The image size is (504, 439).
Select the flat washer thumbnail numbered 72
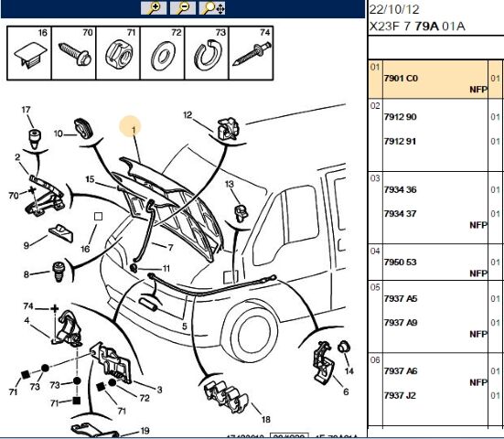coord(162,53)
